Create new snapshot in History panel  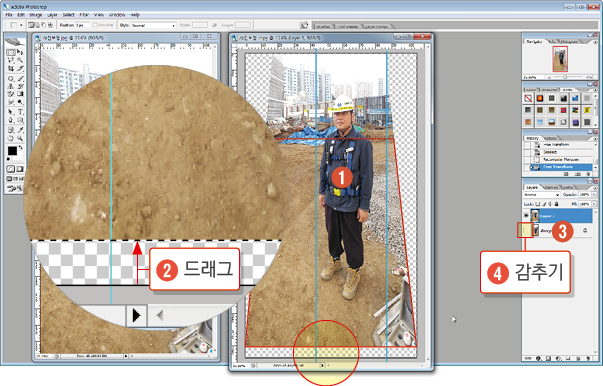coord(578,174)
